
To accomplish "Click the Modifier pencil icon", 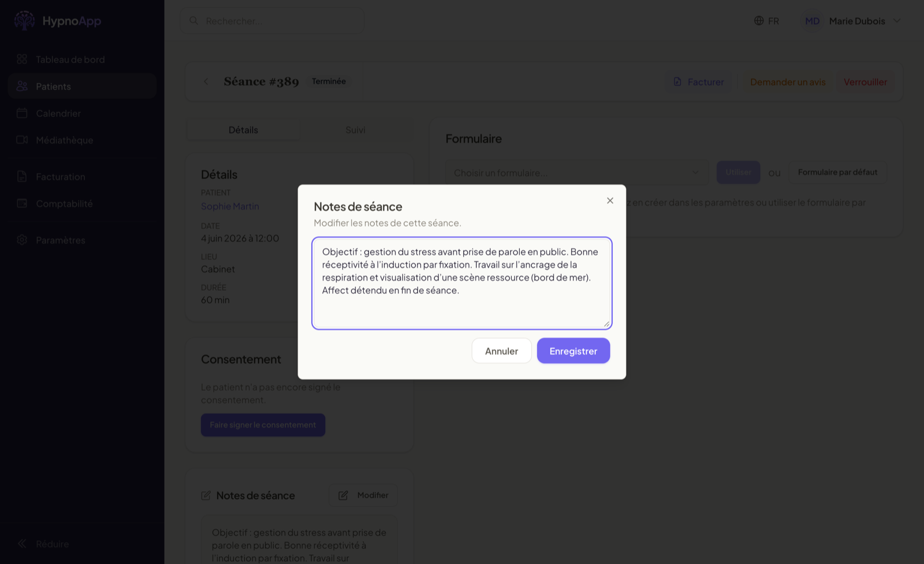I will tap(343, 495).
